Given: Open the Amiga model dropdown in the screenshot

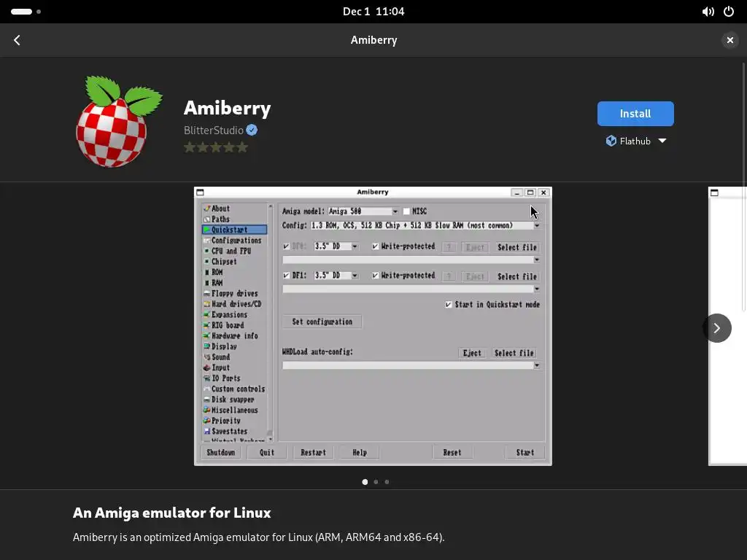Looking at the screenshot, I should (363, 211).
